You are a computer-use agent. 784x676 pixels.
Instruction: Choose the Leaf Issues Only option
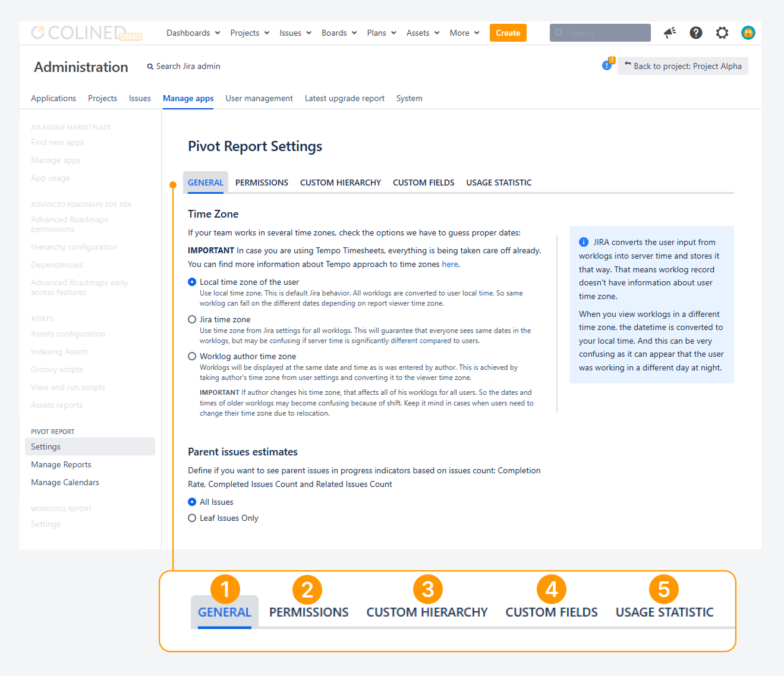192,518
